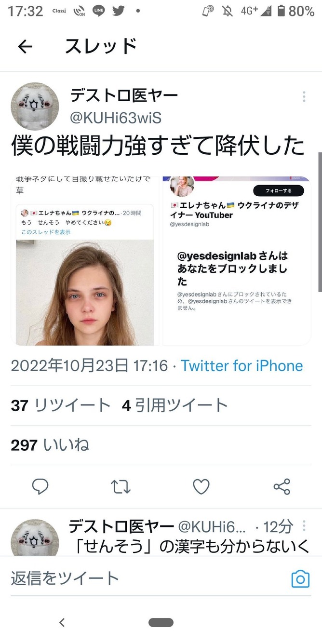The image size is (322, 644).
Task: Tap the share icon below the tweet
Action: 282,487
